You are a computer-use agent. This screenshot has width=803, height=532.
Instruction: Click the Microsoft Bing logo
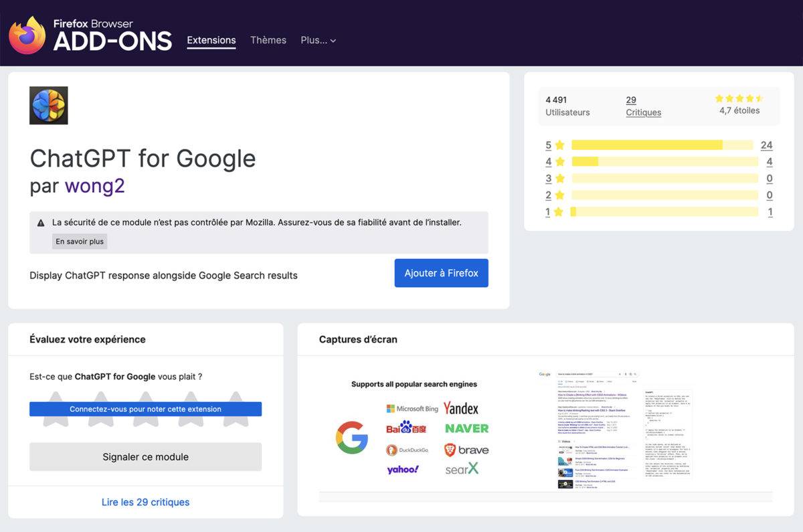[412, 408]
